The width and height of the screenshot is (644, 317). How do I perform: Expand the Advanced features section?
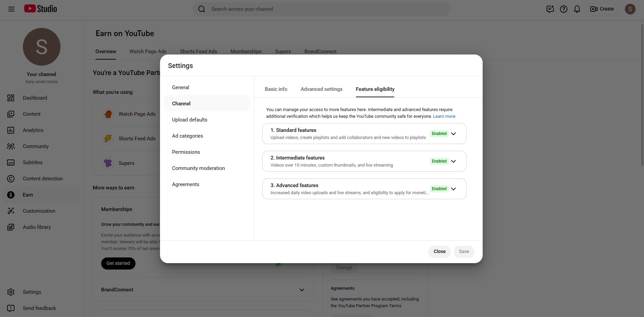point(453,189)
